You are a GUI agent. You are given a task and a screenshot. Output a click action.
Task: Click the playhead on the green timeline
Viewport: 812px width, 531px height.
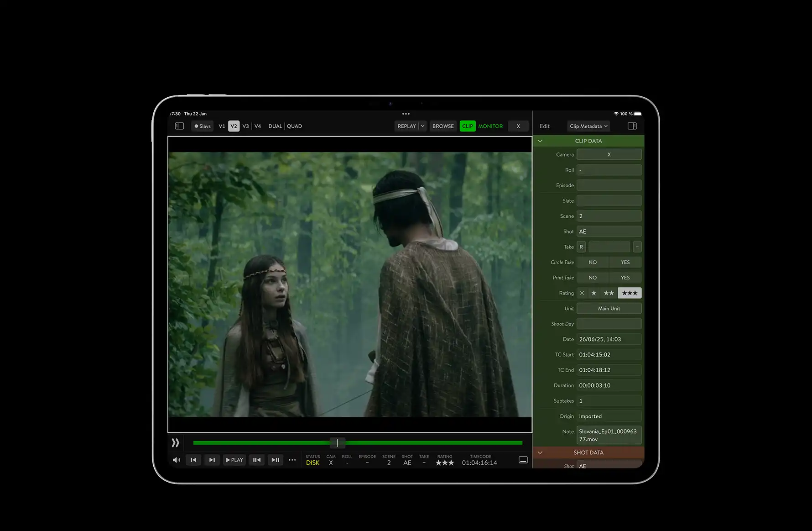[x=338, y=442]
